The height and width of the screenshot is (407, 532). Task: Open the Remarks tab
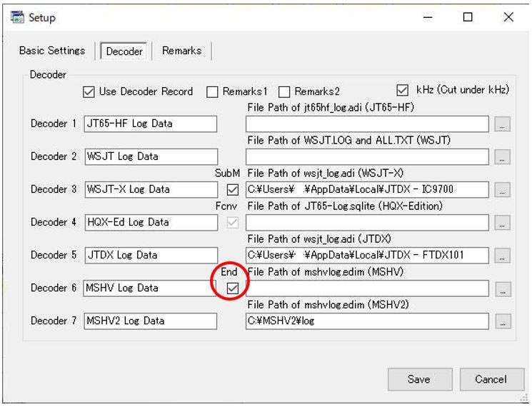tap(181, 51)
